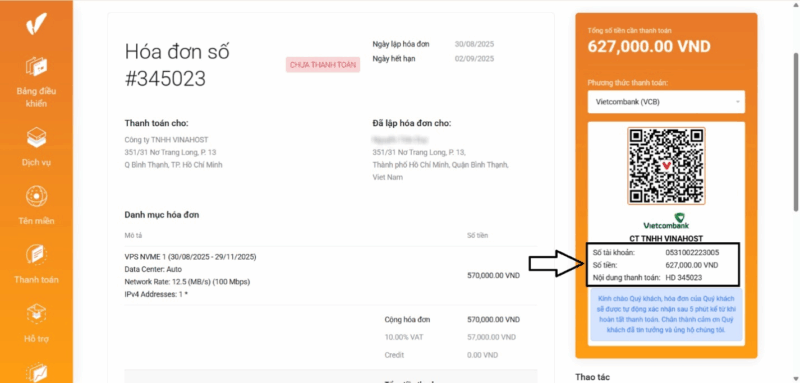Click Q Bình Thạnh, TP. Hồ Chí Minh address

(x=173, y=165)
